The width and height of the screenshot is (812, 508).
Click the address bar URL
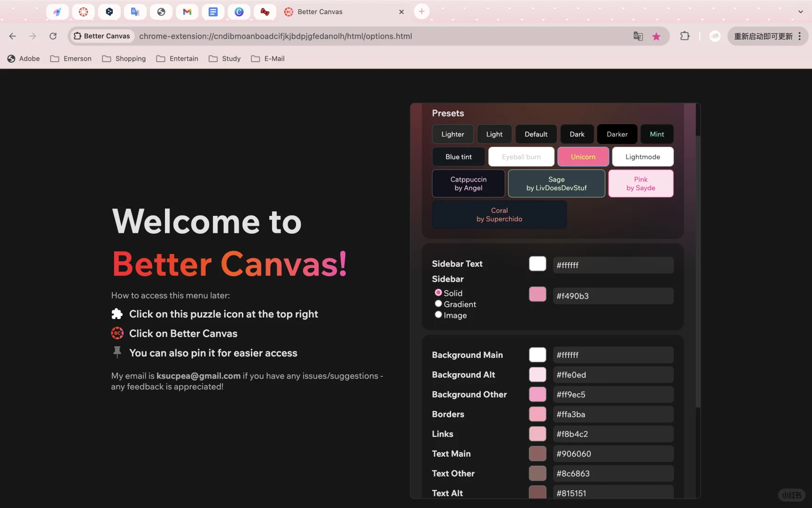coord(275,36)
